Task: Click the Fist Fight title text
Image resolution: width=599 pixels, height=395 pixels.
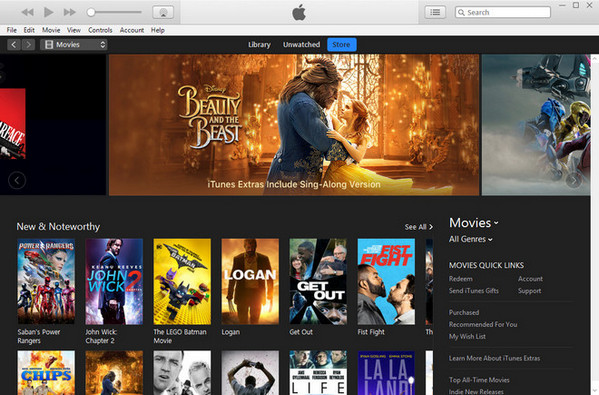Action: click(x=371, y=332)
